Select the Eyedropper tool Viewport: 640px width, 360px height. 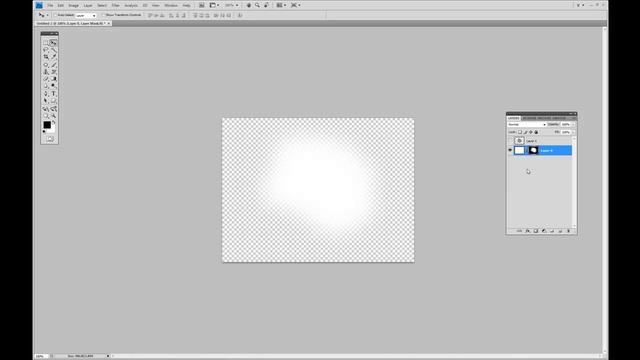click(53, 57)
